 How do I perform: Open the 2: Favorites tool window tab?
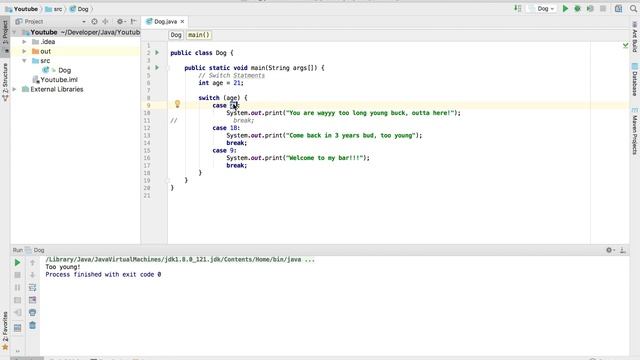5,330
